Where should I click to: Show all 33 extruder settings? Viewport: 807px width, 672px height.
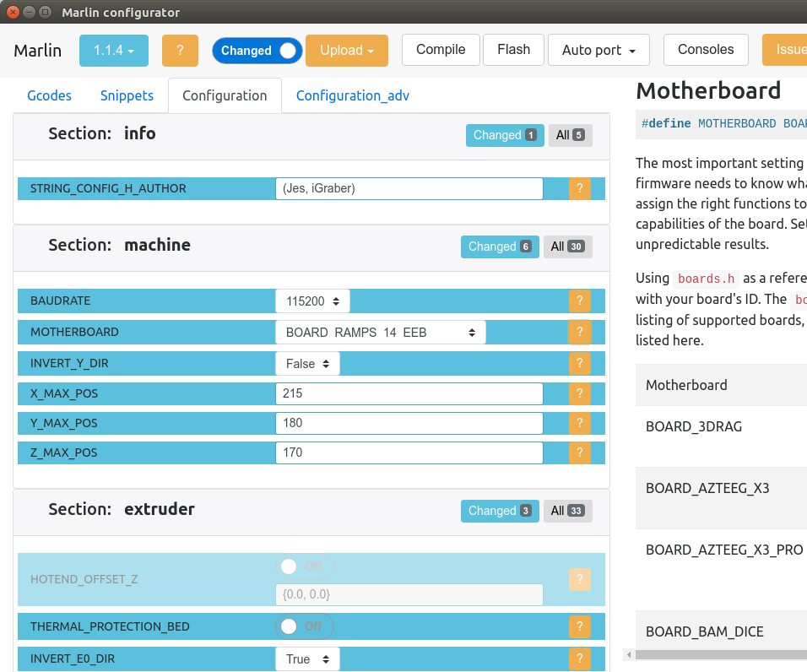point(567,511)
